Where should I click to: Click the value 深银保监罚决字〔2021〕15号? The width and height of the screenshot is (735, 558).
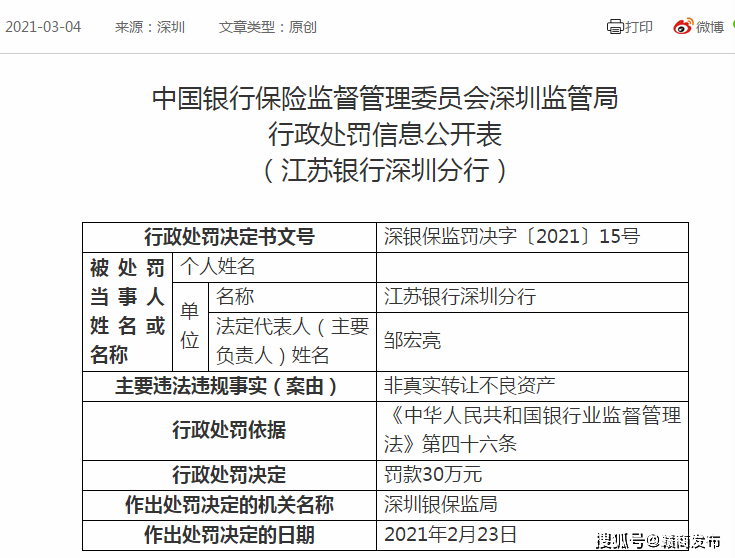click(511, 236)
